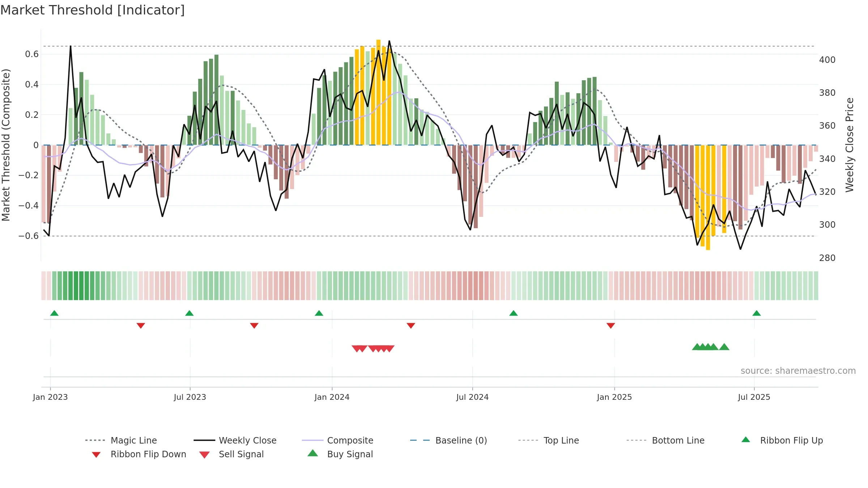Click the source: sharemaestro.com text
This screenshot has height=488, width=868.
click(798, 371)
